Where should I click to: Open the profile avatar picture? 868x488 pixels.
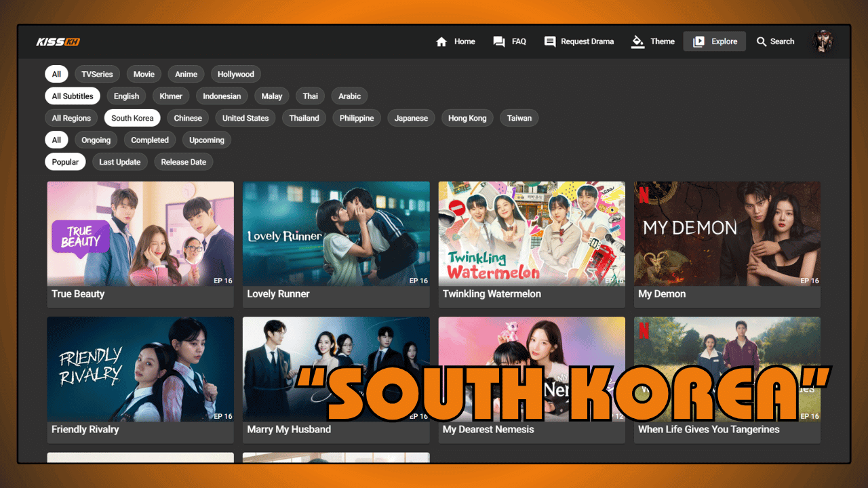click(x=823, y=41)
